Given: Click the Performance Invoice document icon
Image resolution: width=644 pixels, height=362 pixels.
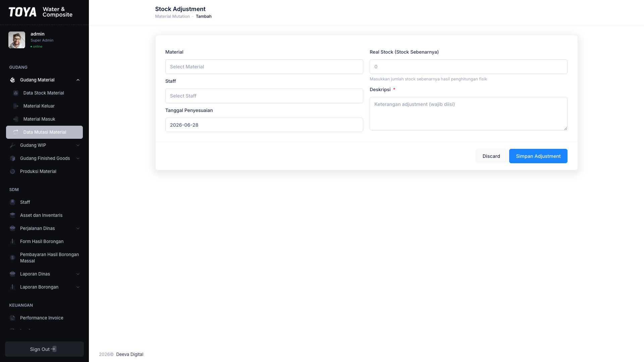Looking at the screenshot, I should click(x=12, y=318).
